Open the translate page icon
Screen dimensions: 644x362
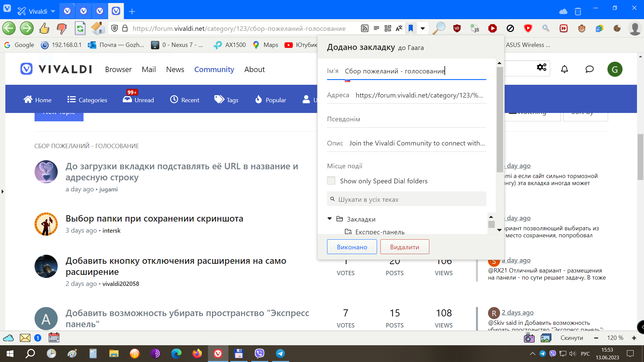click(399, 28)
